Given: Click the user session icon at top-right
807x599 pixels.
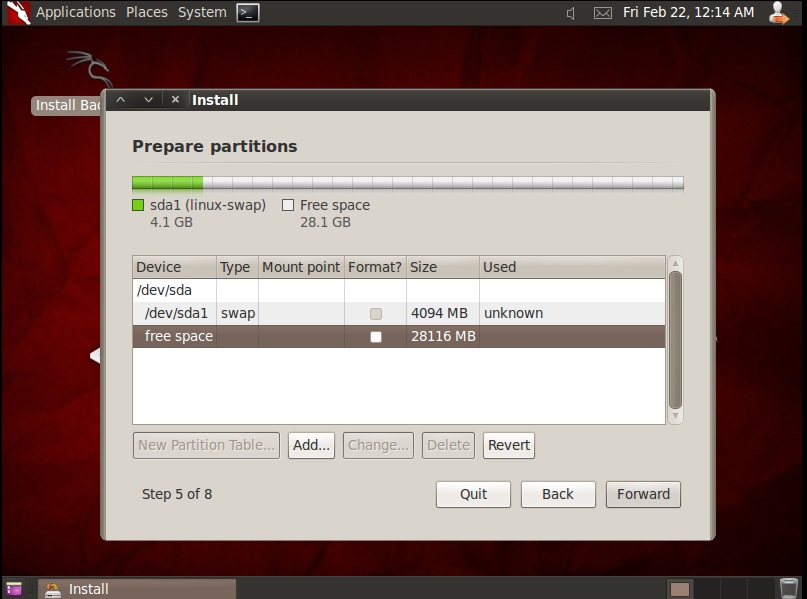Looking at the screenshot, I should 778,13.
